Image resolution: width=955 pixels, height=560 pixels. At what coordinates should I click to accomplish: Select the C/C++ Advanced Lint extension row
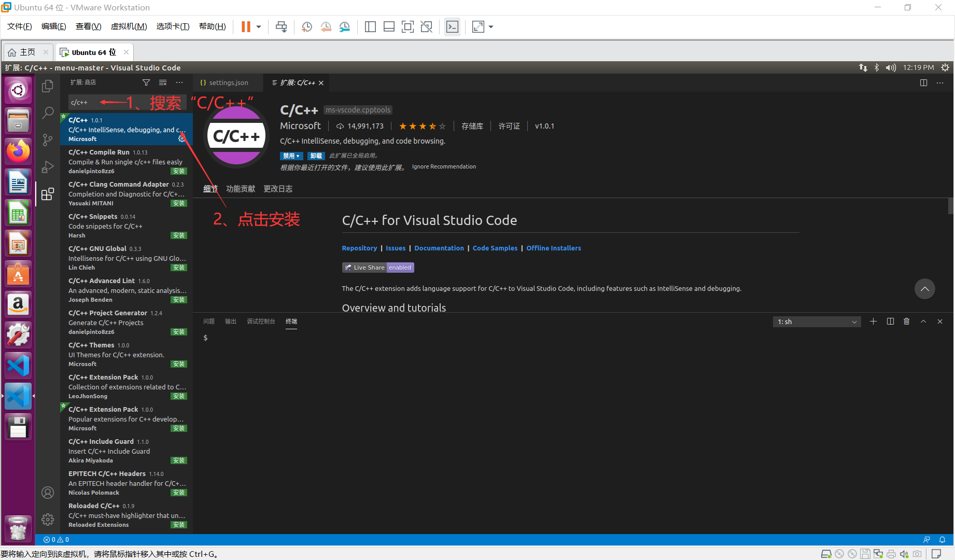(127, 290)
